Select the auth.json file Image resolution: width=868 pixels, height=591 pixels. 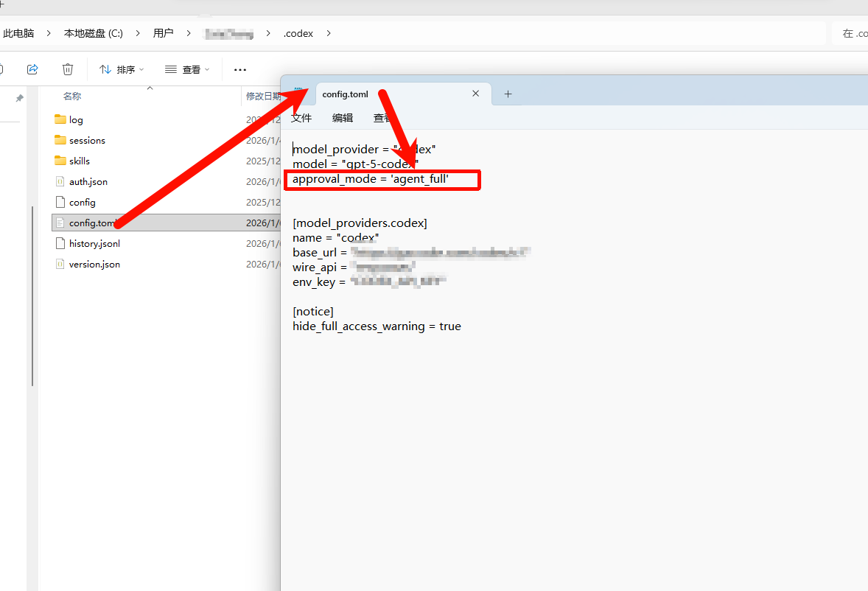(x=88, y=181)
